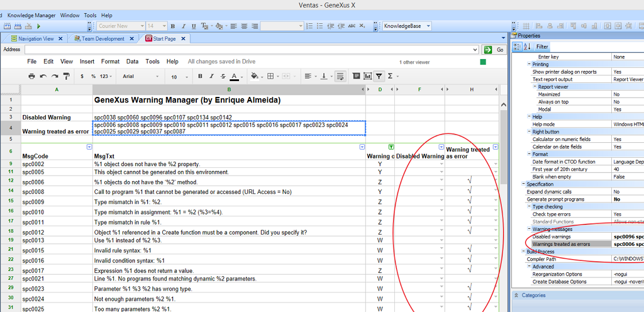Apply italic in the spreadsheet toolbar
Viewport: 644px width, 312px height.
(211, 76)
